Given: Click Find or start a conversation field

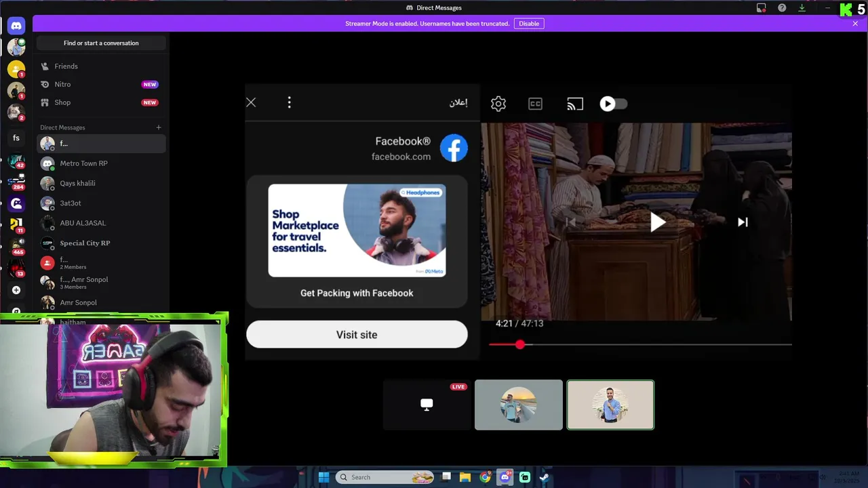Looking at the screenshot, I should pos(101,43).
